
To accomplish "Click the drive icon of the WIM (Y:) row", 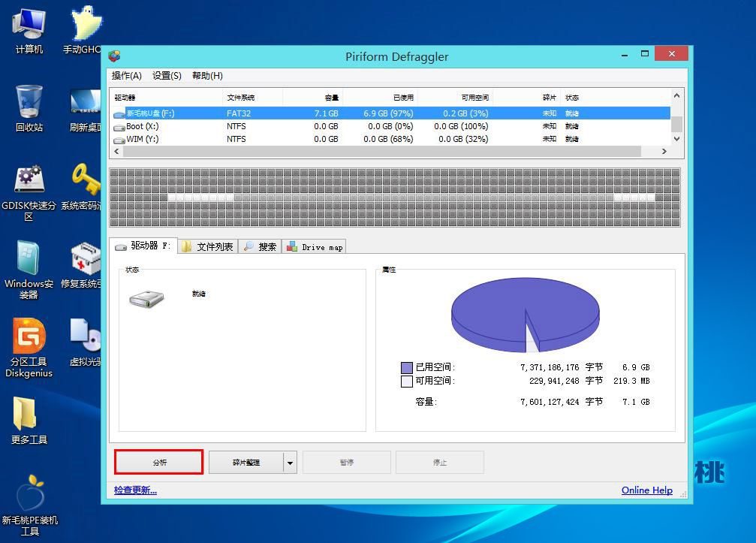I will pos(119,140).
